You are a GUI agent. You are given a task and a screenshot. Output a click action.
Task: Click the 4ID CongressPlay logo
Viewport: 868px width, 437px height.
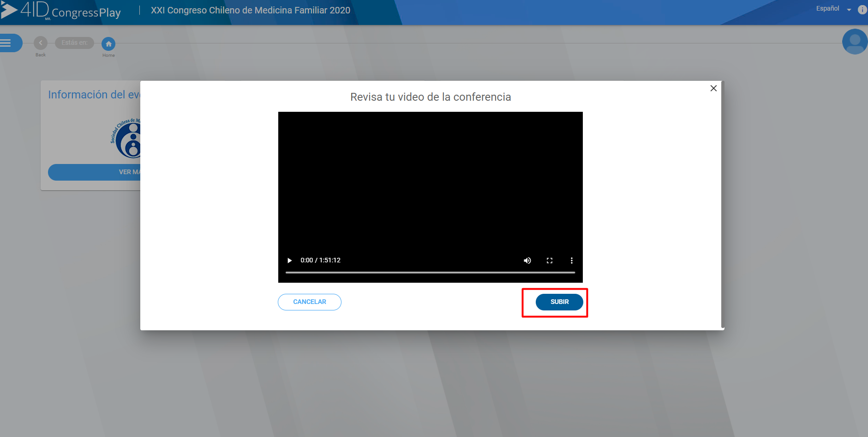point(61,11)
